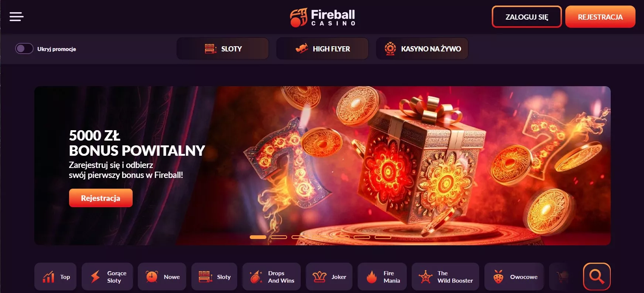Click the REJESTRACJA header button
This screenshot has height=293, width=644.
click(600, 17)
